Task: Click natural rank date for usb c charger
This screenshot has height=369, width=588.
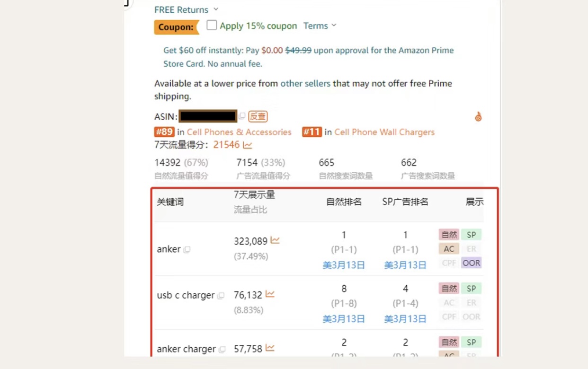Action: (x=344, y=319)
